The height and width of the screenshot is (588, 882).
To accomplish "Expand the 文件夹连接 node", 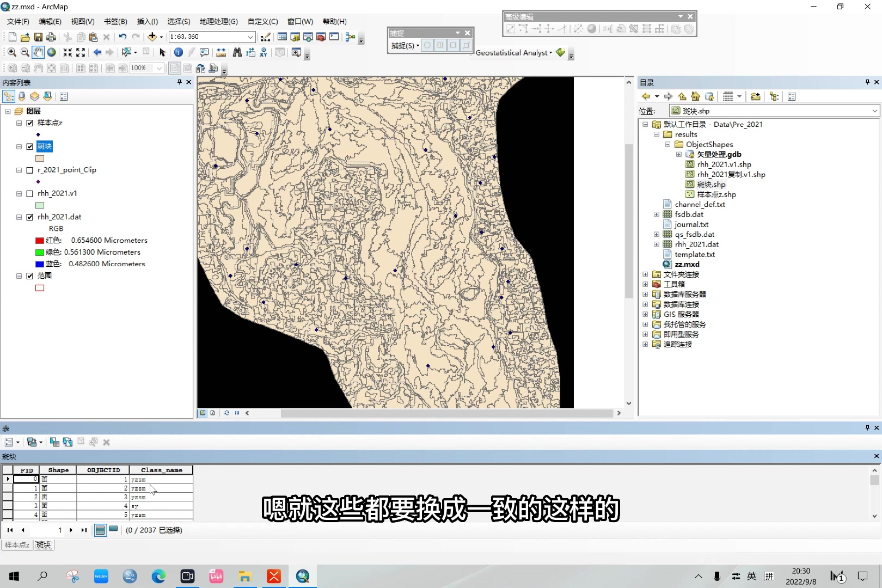I will click(x=645, y=274).
